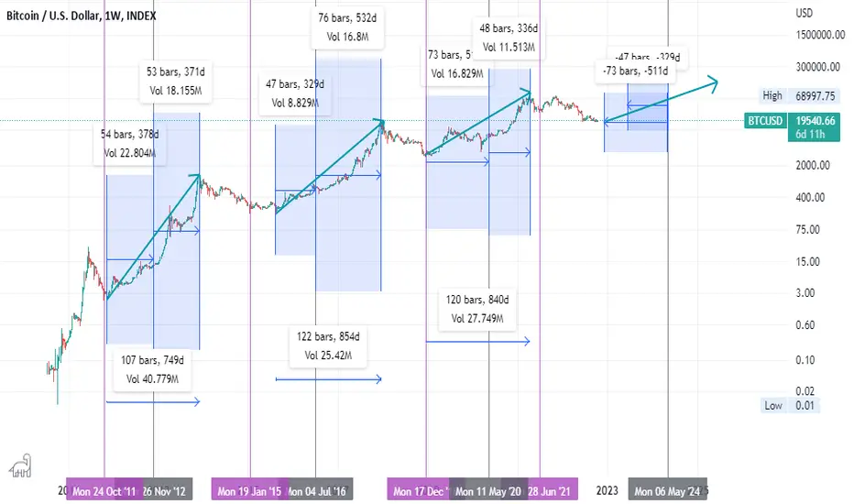The width and height of the screenshot is (854, 504).
Task: Select the 76 bars, 532d range label
Action: pos(347,27)
